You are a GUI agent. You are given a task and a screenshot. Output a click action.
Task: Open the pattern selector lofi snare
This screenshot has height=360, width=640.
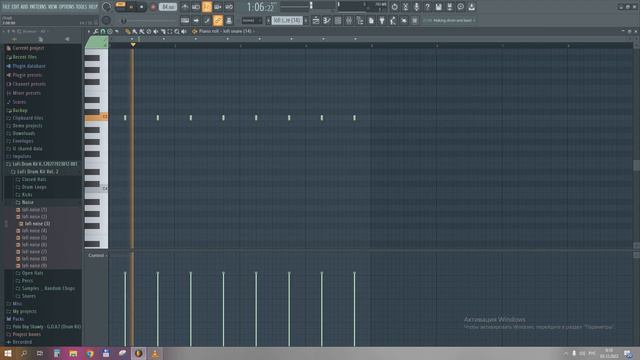[287, 20]
